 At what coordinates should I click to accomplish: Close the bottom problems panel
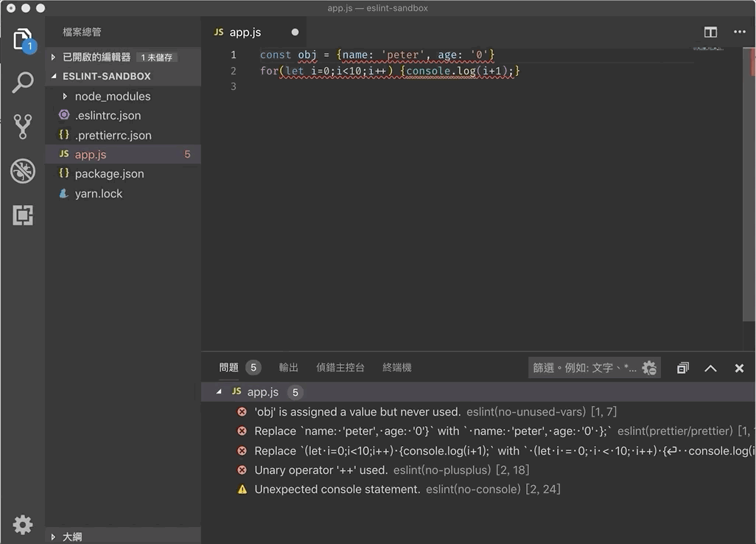click(x=739, y=368)
